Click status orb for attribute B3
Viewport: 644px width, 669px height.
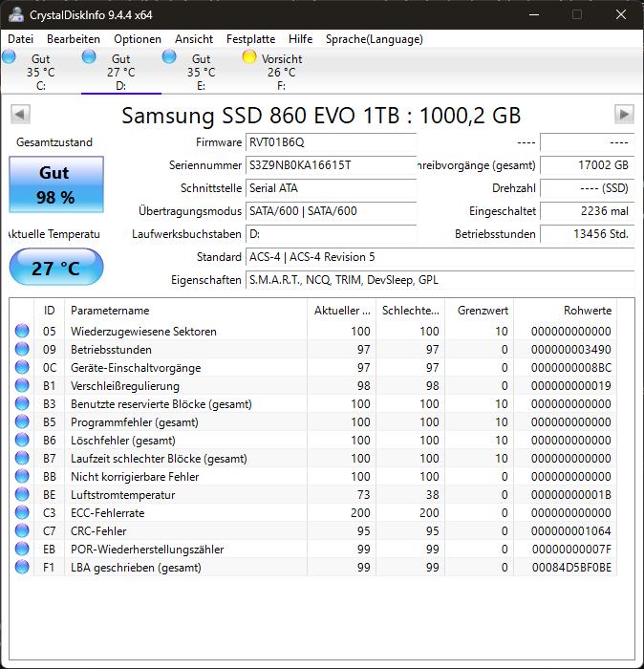22,403
